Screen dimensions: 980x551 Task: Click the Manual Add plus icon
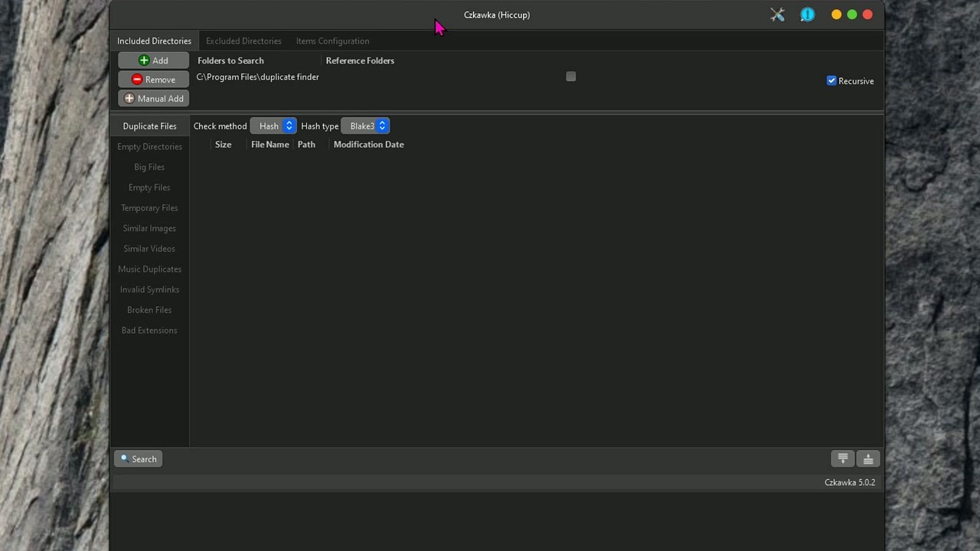pyautogui.click(x=129, y=98)
